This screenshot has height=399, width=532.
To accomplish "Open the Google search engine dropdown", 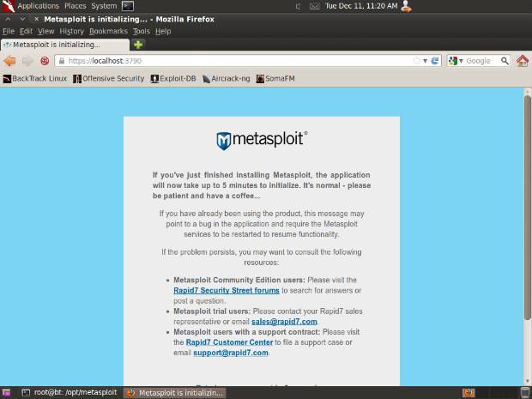I will [x=456, y=61].
